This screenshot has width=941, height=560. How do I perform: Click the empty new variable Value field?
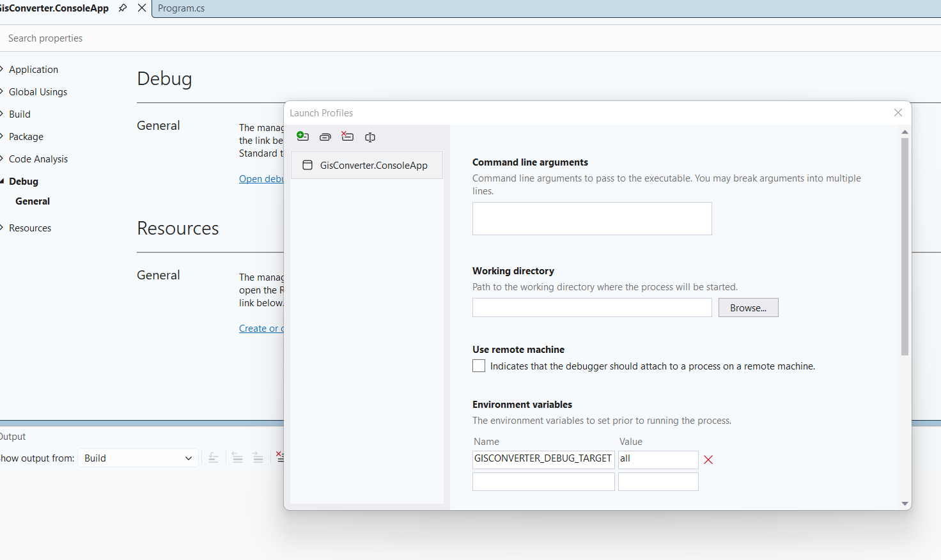pyautogui.click(x=658, y=481)
